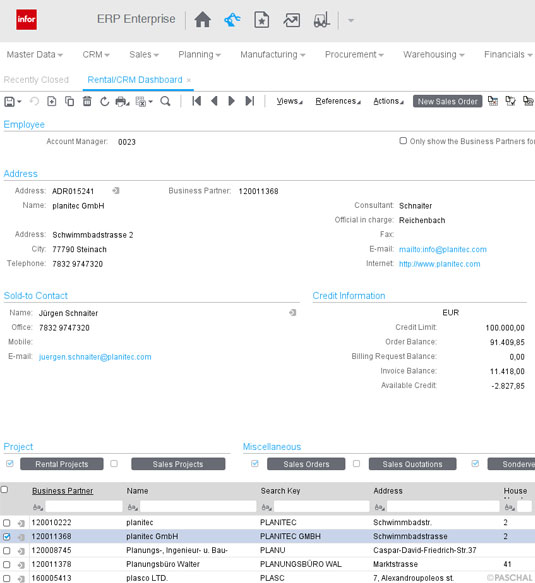The height and width of the screenshot is (583, 535).
Task: Click the first icon after New Sales Order
Action: tap(493, 101)
